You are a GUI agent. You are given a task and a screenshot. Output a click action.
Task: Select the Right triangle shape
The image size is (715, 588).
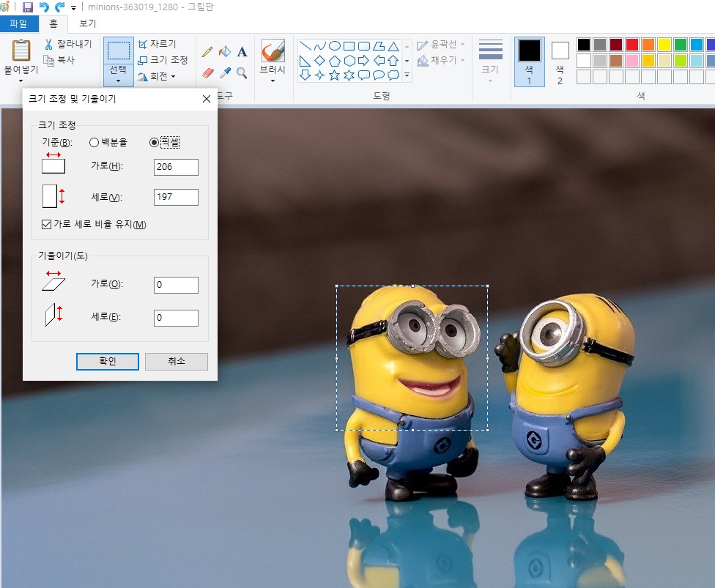[x=305, y=60]
